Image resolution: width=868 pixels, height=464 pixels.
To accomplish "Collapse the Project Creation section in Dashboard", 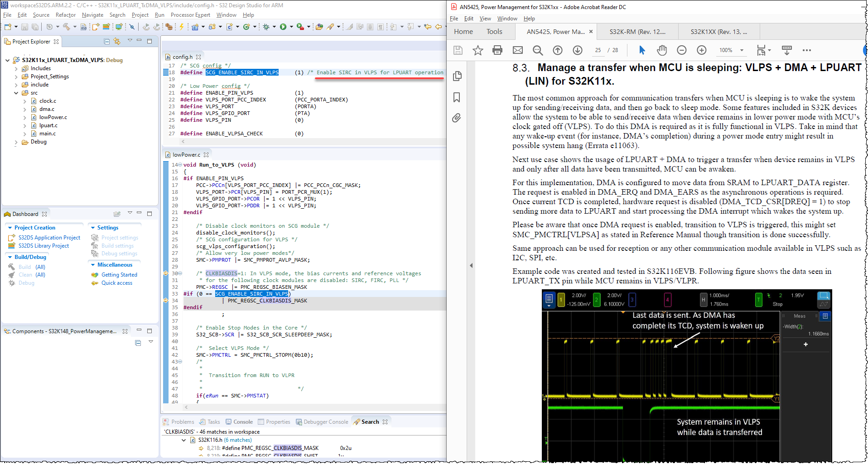I will [10, 228].
